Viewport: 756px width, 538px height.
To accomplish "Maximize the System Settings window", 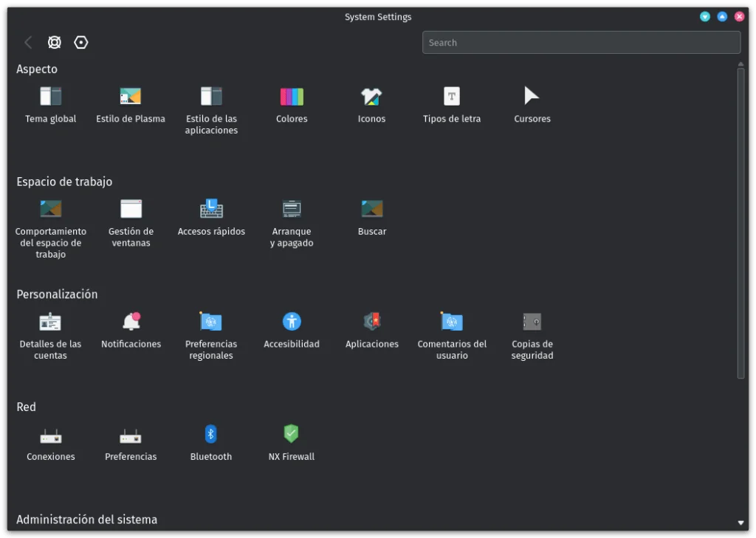I will [x=722, y=16].
